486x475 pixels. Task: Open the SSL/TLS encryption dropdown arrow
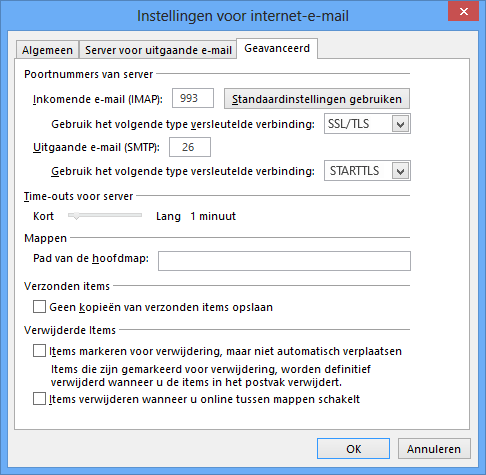coord(400,124)
